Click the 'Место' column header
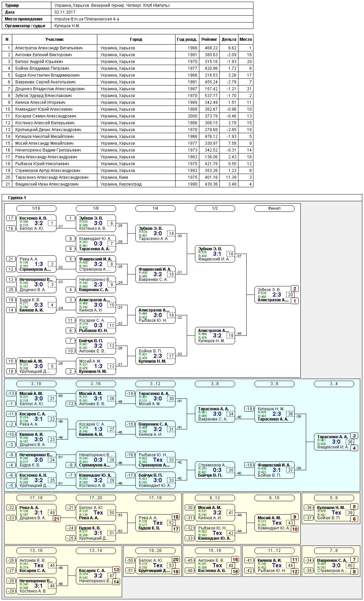 pos(246,39)
